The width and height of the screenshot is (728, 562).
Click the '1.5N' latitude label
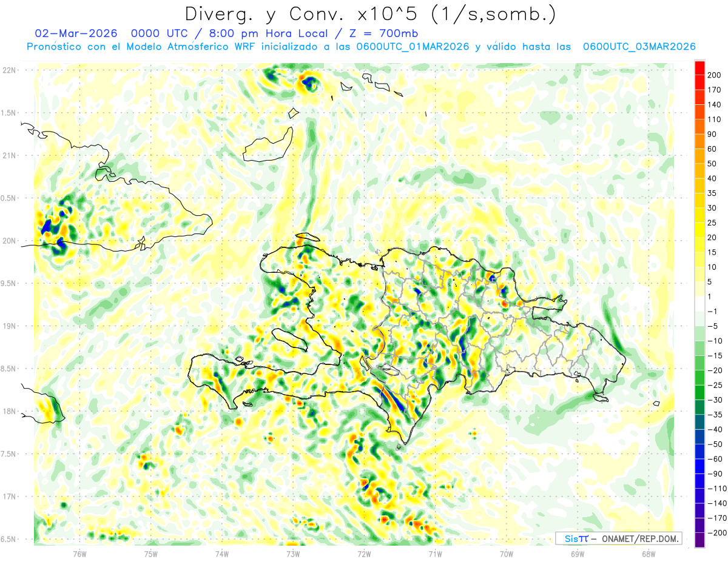click(8, 113)
